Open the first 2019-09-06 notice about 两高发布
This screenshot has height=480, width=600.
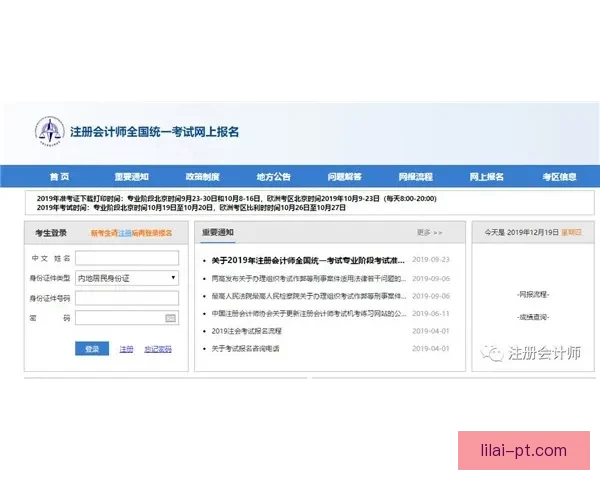[308, 279]
